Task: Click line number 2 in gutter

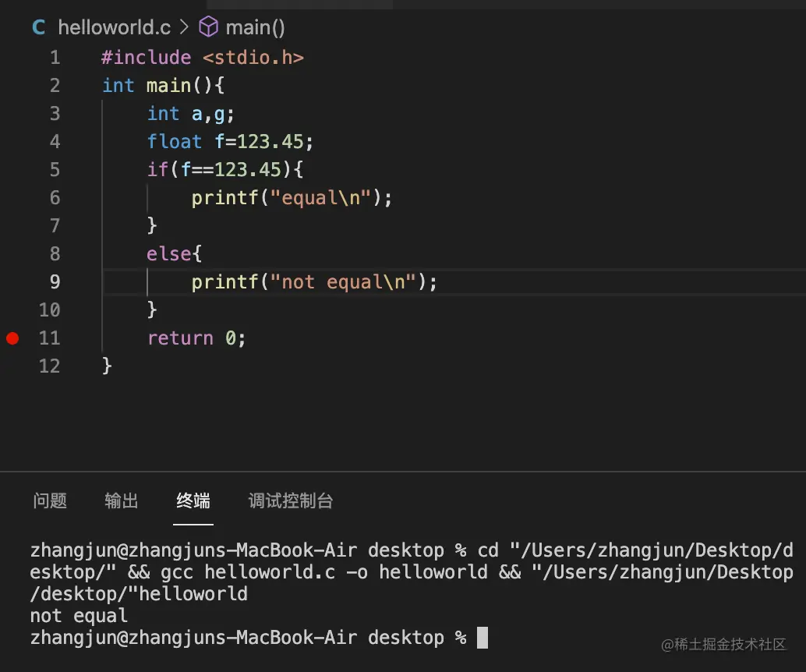Action: coord(55,85)
